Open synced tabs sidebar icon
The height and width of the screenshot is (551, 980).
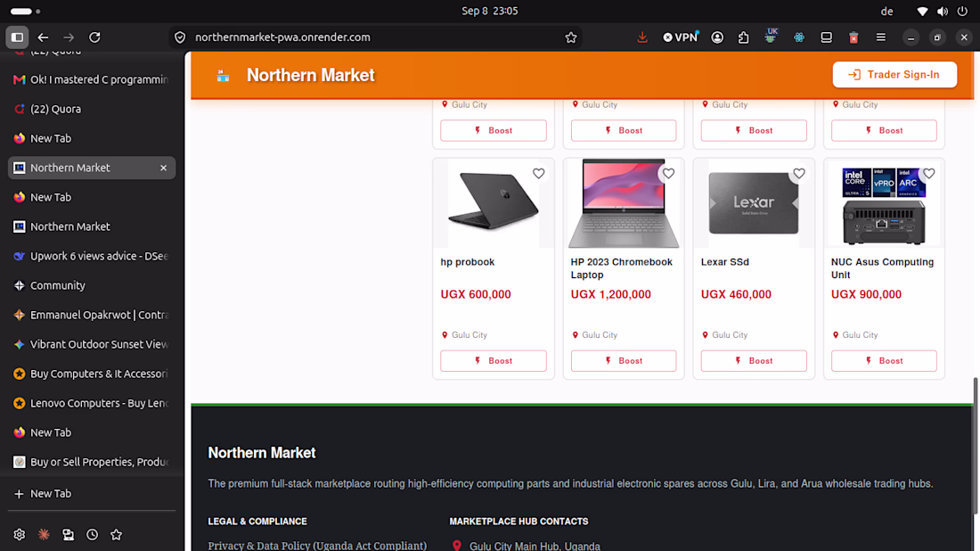click(x=68, y=535)
